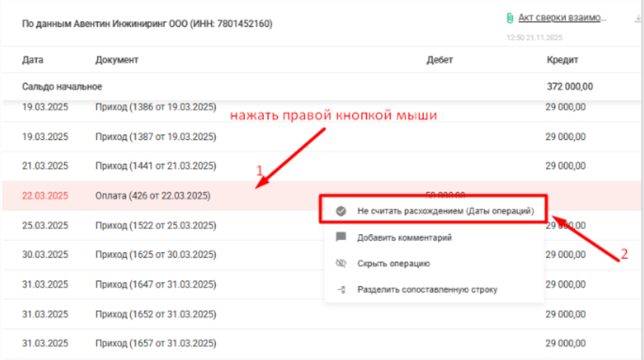This screenshot has height=360, width=644.
Task: Select row 'Приход (1441 от 21.03.2025)'
Action: 322,166
